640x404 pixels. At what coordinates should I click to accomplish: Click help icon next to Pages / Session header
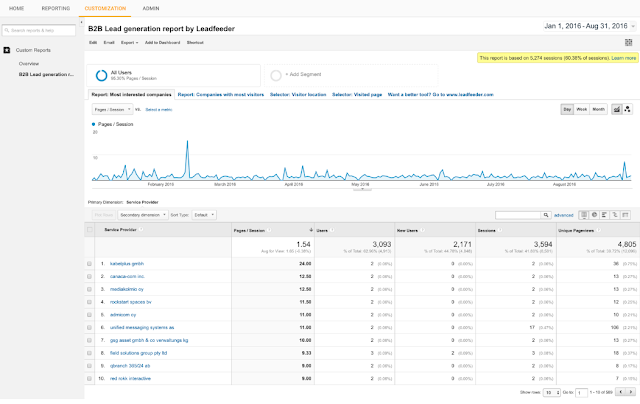pos(269,231)
